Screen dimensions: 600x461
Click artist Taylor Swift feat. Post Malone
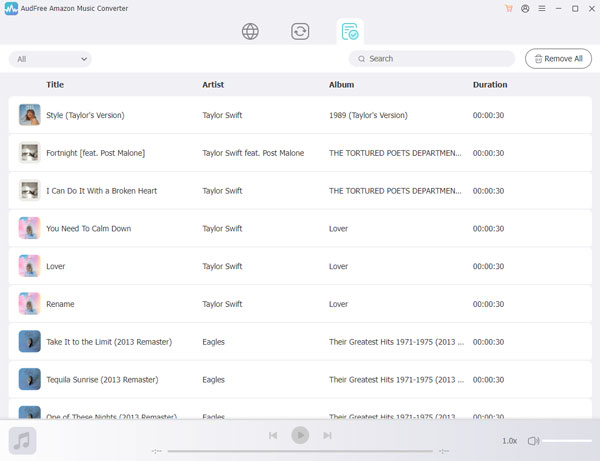pyautogui.click(x=253, y=153)
